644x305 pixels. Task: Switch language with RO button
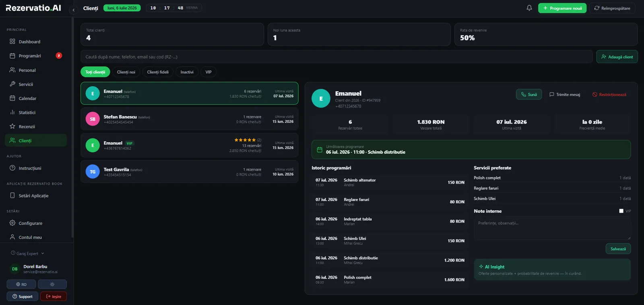point(21,284)
